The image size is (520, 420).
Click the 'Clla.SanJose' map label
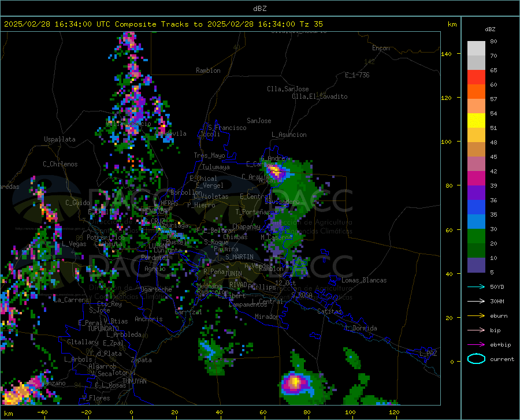(288, 89)
